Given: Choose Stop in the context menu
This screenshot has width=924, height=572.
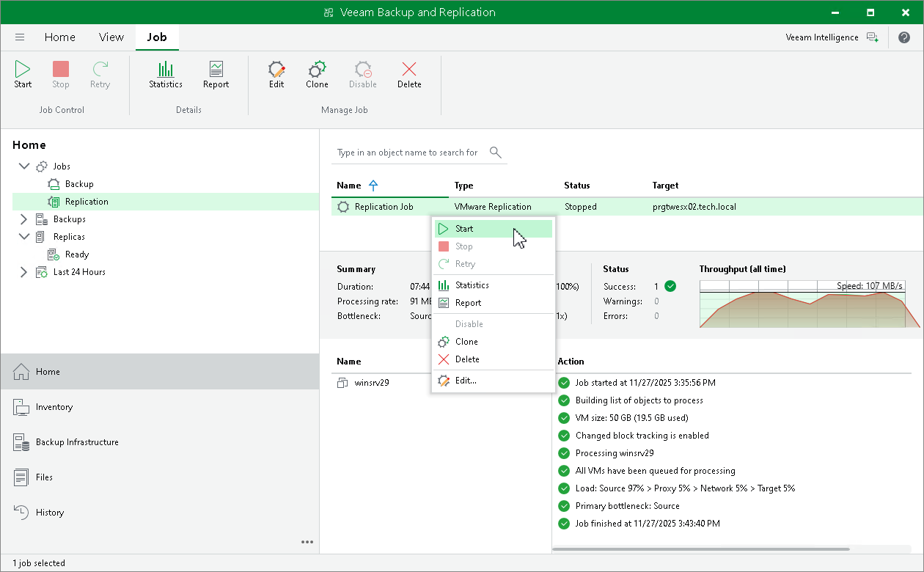Looking at the screenshot, I should coord(493,246).
